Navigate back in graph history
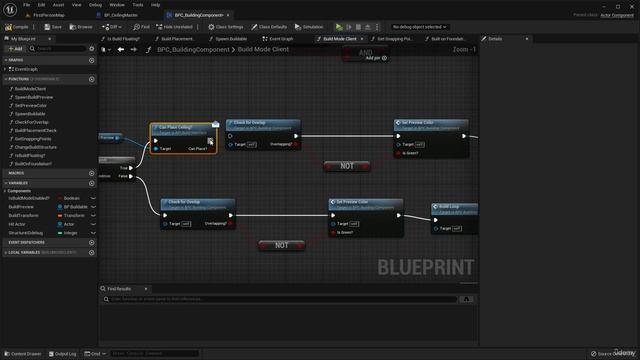 121,49
